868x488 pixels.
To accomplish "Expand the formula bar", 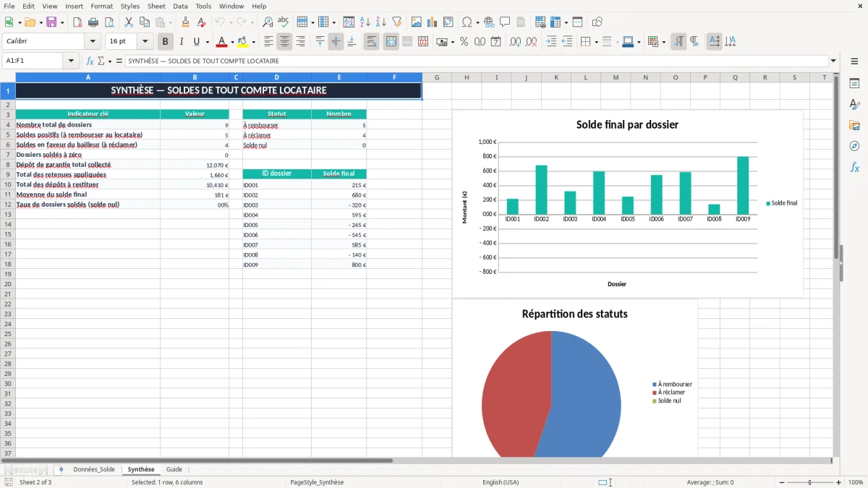I will pyautogui.click(x=833, y=61).
